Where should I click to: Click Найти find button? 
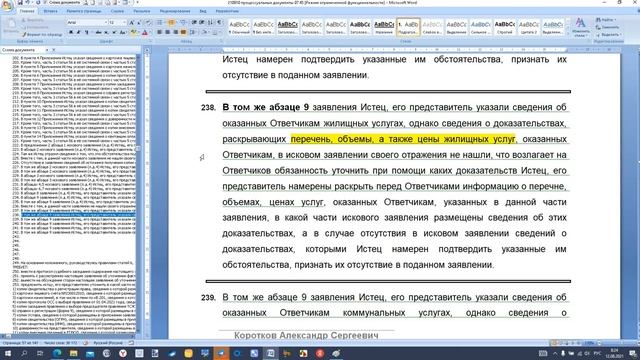pyautogui.click(x=606, y=20)
